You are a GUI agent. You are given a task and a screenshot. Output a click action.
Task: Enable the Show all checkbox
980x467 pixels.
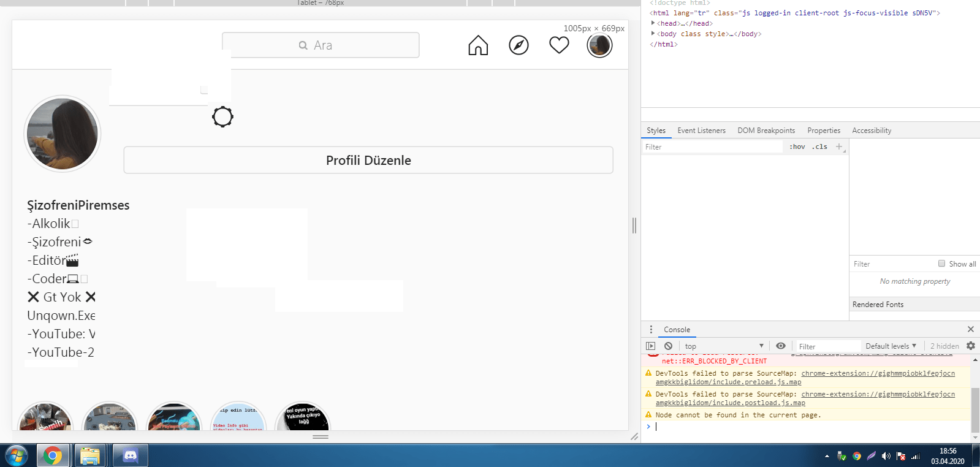point(941,264)
